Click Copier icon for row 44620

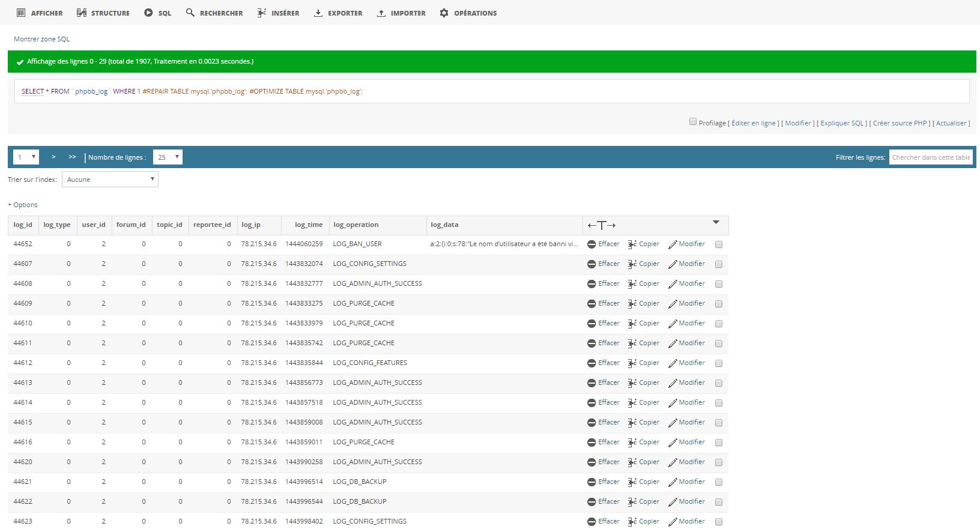pos(632,462)
